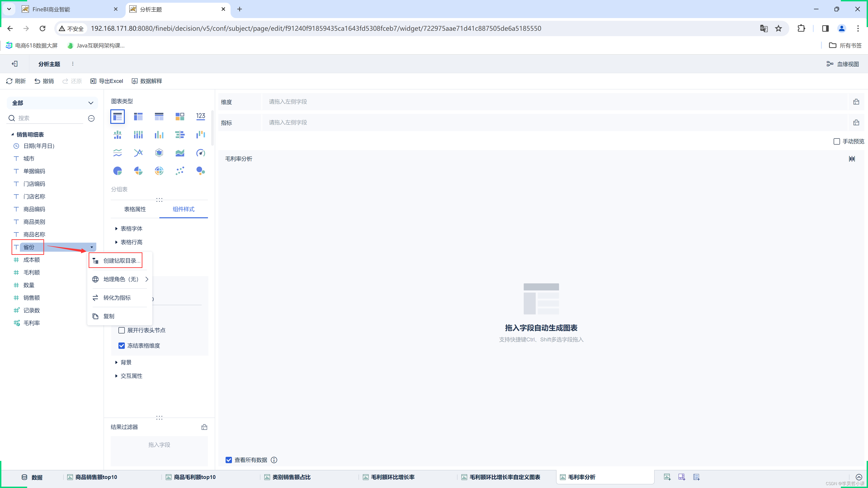Choose the multi-layer pie chart icon
This screenshot has height=488, width=868.
click(159, 171)
